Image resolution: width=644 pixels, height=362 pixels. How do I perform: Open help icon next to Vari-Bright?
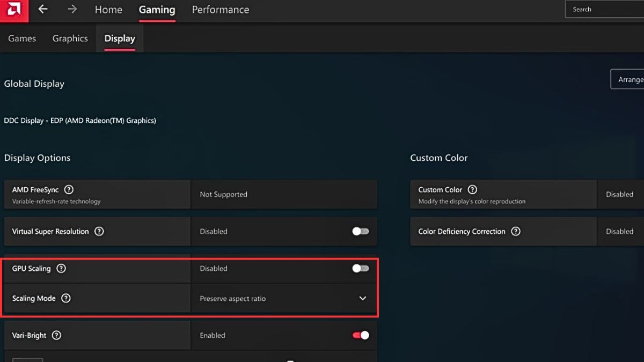coord(56,336)
